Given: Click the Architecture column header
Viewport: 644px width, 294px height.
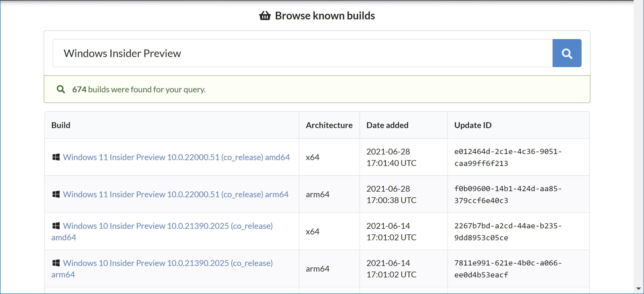Looking at the screenshot, I should pyautogui.click(x=329, y=125).
